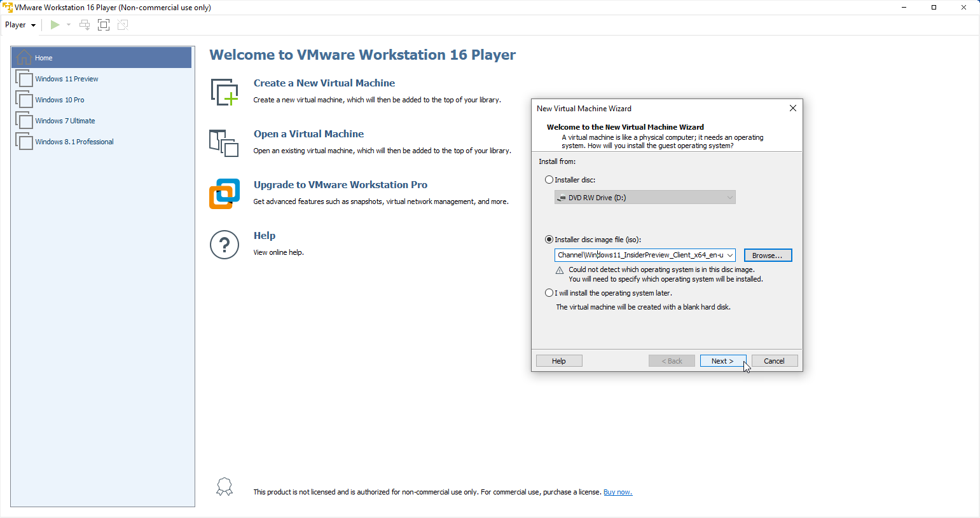This screenshot has height=518, width=980.
Task: Click the green power on play icon
Action: point(55,25)
